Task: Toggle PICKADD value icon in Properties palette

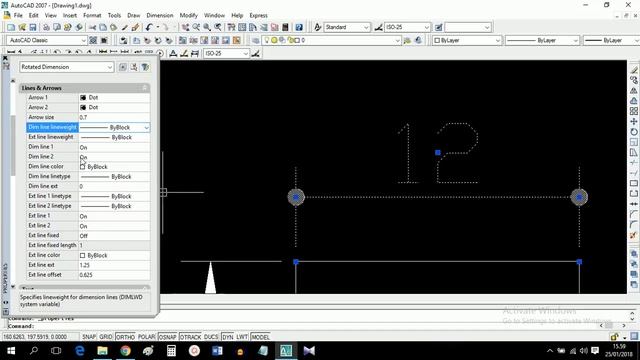Action: (x=122, y=67)
